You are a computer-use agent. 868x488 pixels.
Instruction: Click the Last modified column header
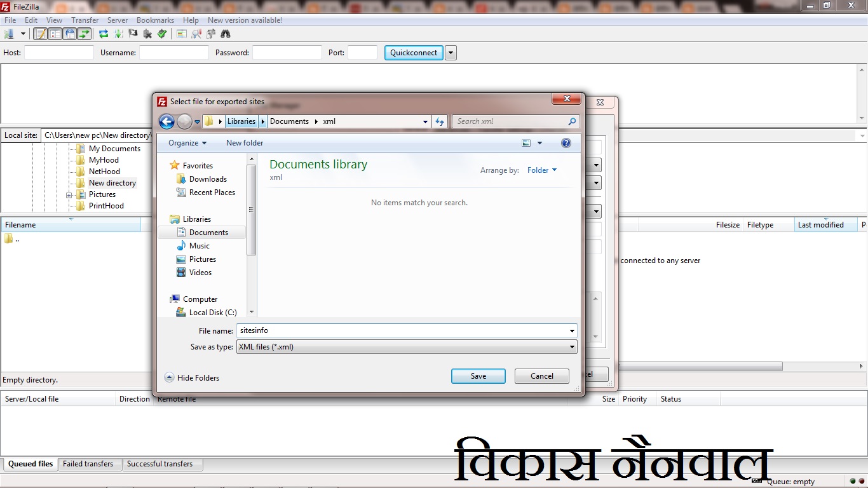[x=825, y=225]
